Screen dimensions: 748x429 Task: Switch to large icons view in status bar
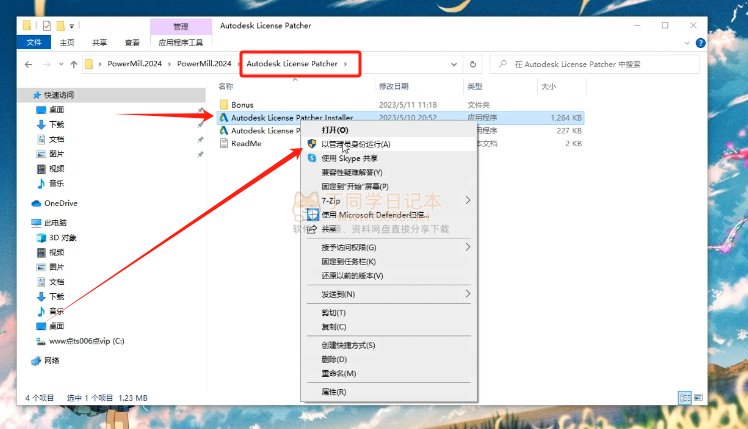[x=697, y=398]
